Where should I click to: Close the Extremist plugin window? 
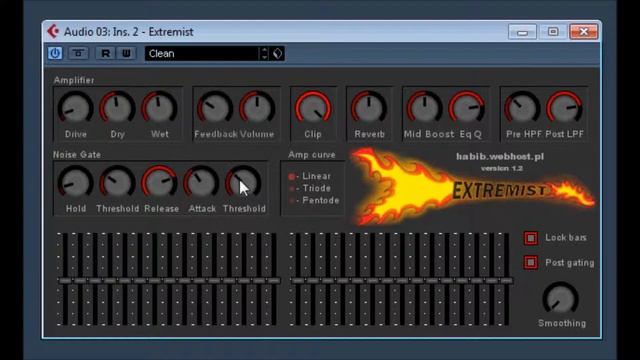(x=584, y=32)
